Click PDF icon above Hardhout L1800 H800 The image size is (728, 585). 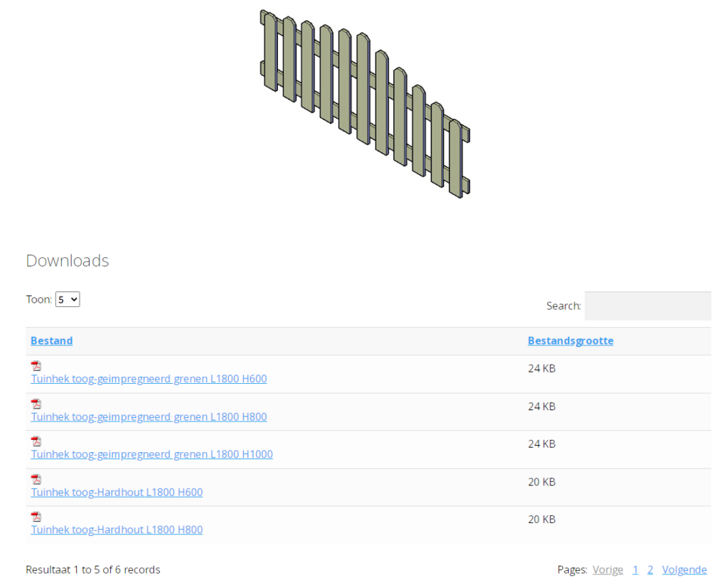(x=36, y=517)
